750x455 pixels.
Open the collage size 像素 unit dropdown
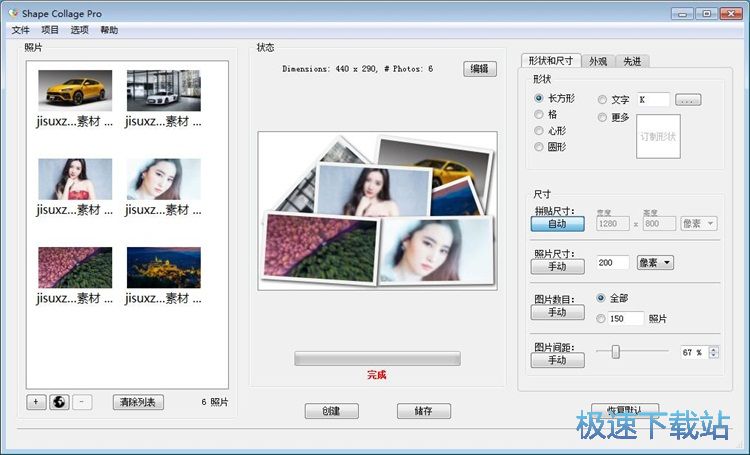(x=699, y=224)
